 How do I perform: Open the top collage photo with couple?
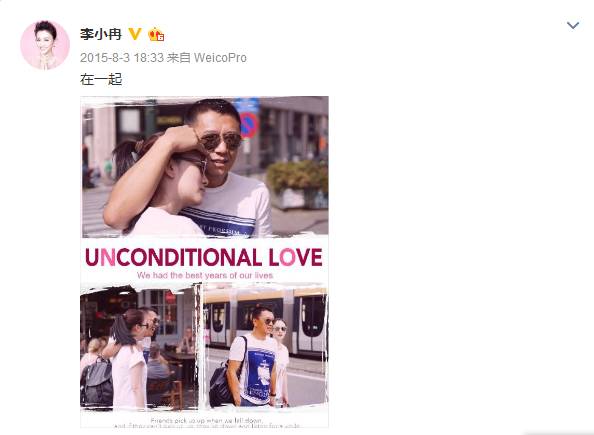[x=205, y=167]
